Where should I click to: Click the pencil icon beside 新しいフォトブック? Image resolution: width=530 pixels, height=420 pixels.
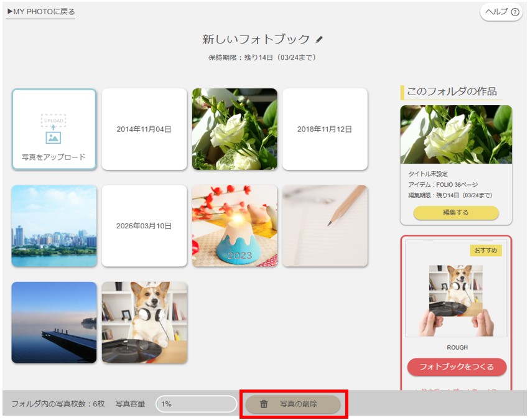coord(318,40)
